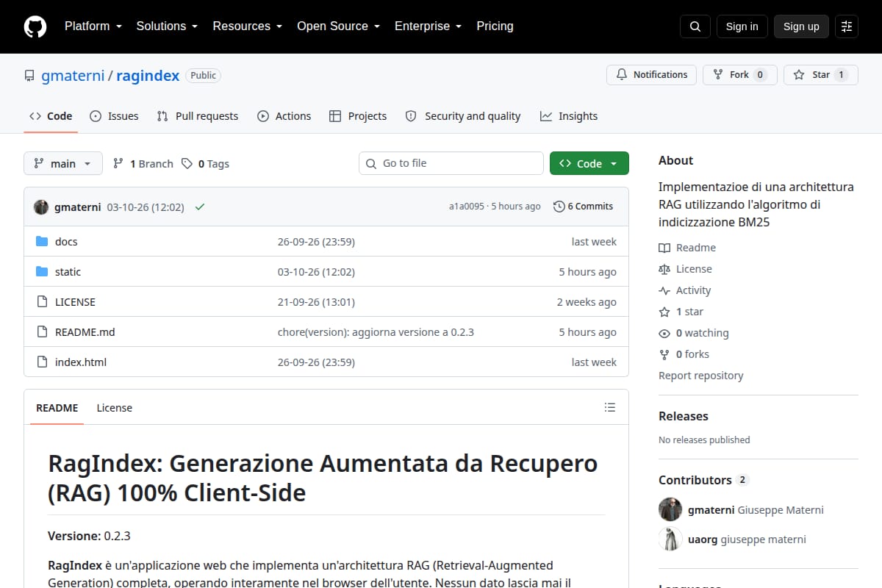Star the ragindex repository
Image resolution: width=882 pixels, height=588 pixels.
point(820,75)
